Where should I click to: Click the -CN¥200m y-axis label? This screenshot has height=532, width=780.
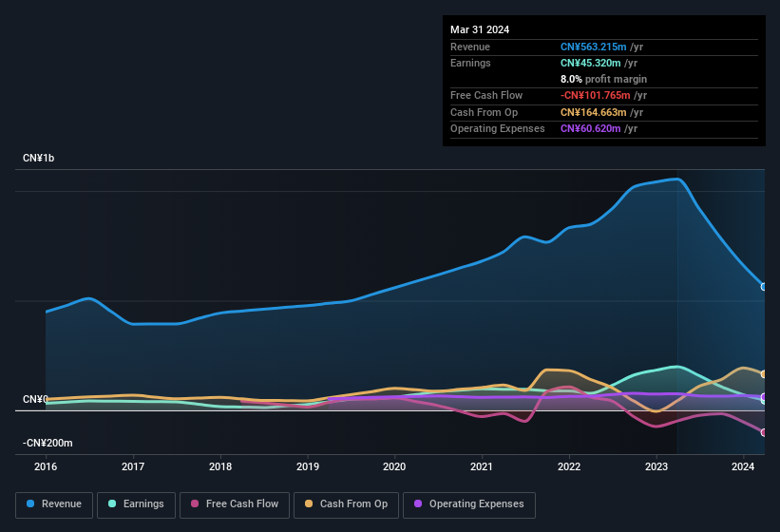tap(48, 443)
